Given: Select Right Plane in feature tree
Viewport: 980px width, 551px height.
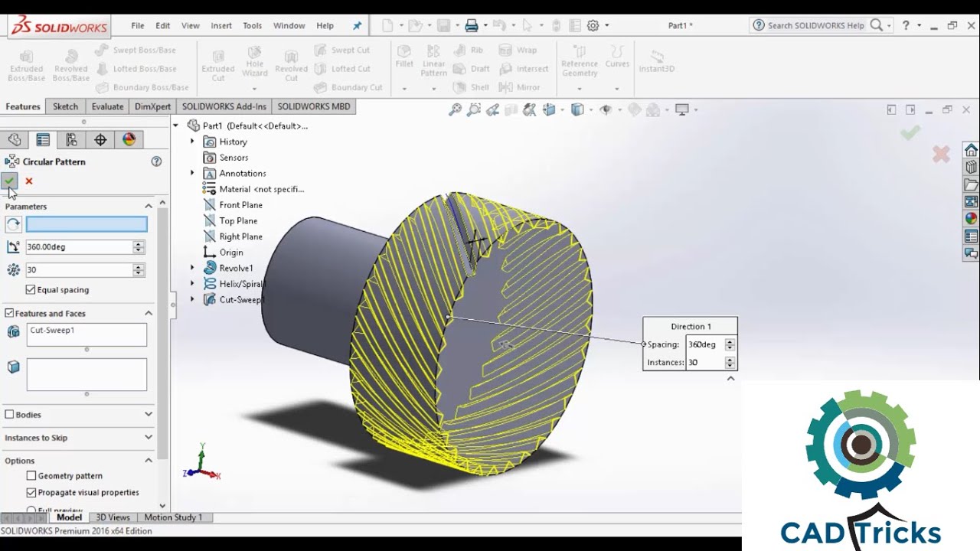Looking at the screenshot, I should click(x=240, y=236).
